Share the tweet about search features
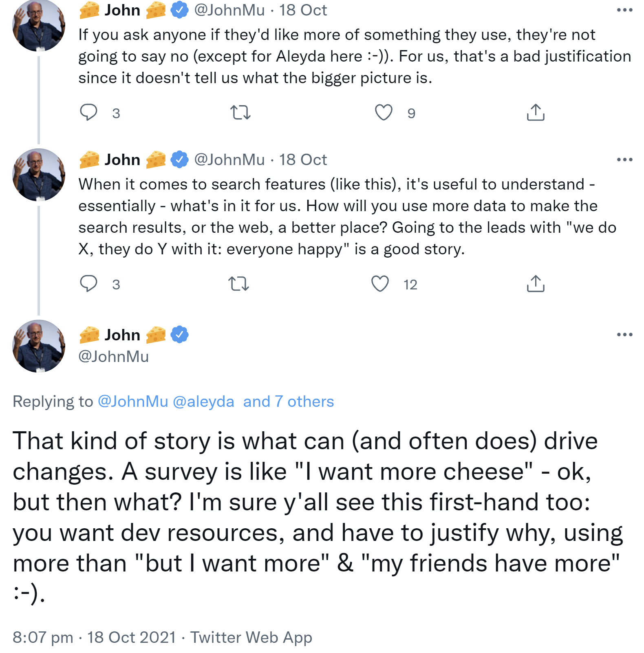 535,284
